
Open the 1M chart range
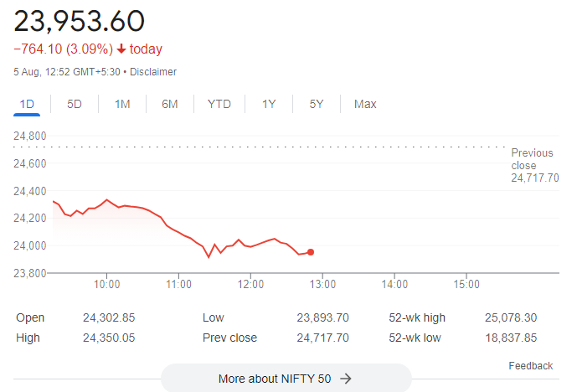[122, 104]
